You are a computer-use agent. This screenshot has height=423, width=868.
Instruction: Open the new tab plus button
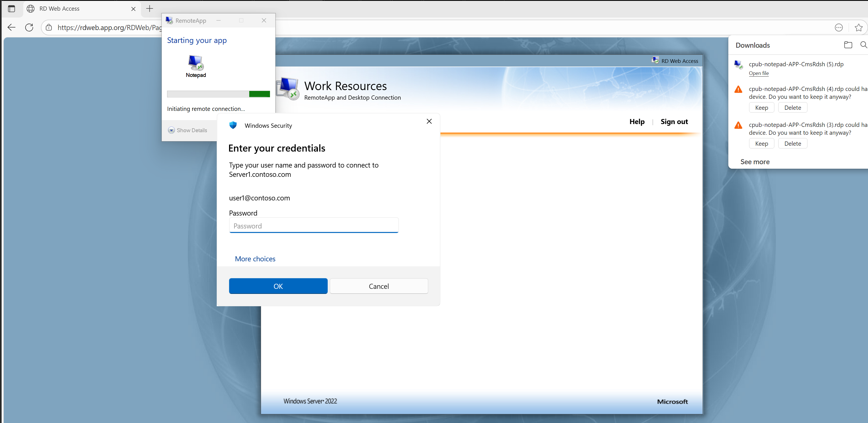(150, 8)
